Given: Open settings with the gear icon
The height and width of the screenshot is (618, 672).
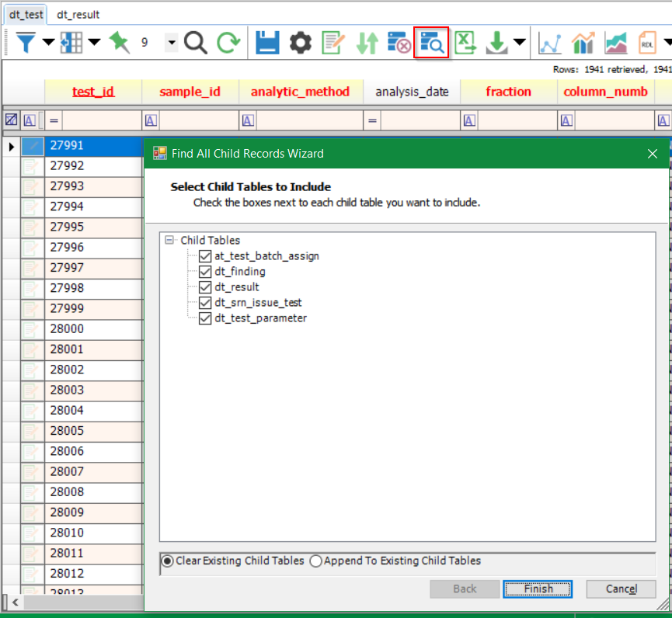Looking at the screenshot, I should tap(301, 43).
